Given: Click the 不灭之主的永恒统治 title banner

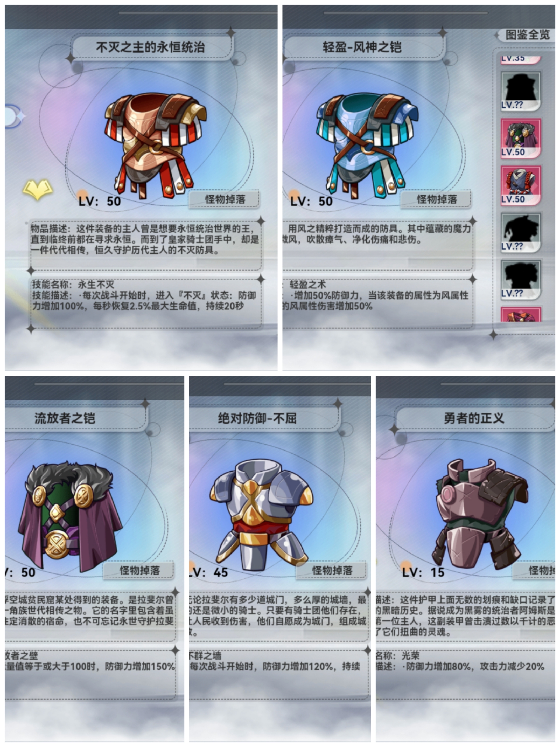Looking at the screenshot, I should [151, 47].
